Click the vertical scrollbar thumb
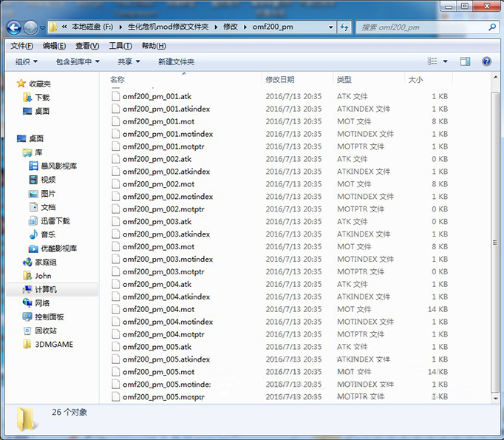This screenshot has height=440, width=504. [x=495, y=243]
